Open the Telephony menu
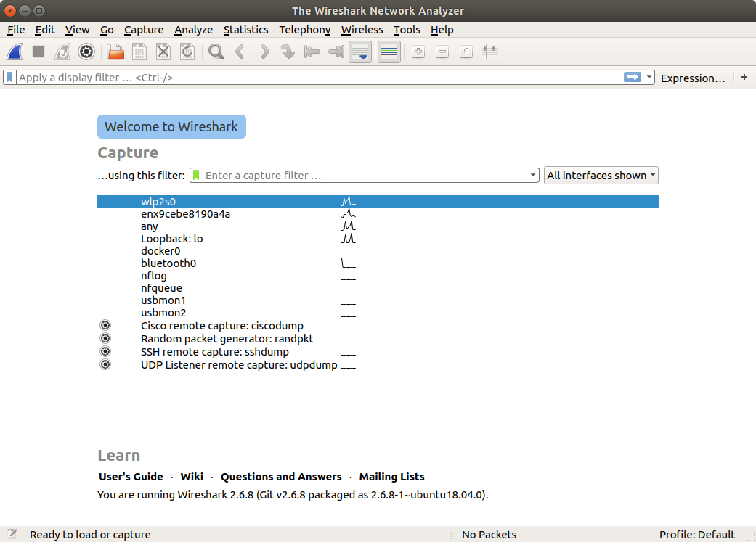Viewport: 756px width, 542px height. point(304,30)
